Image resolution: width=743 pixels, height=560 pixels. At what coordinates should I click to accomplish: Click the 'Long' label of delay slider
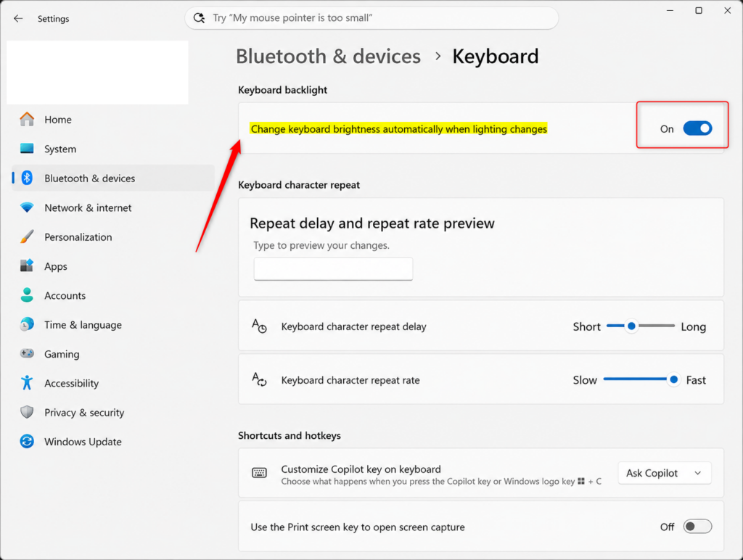tap(693, 326)
